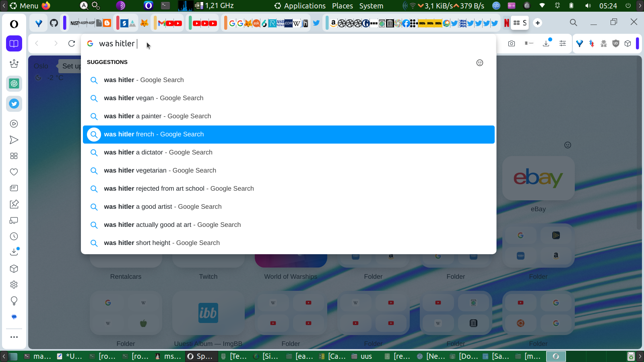Go back to the previous page
644x362 pixels.
pyautogui.click(x=37, y=43)
